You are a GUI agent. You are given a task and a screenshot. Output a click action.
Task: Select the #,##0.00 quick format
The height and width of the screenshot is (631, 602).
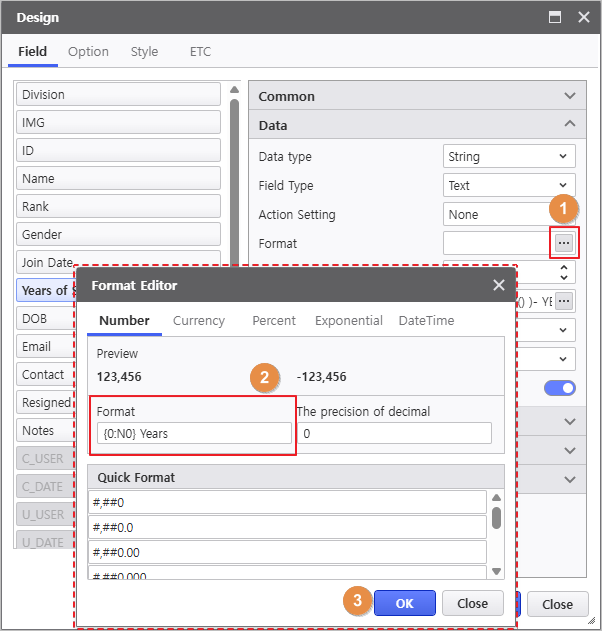point(288,552)
